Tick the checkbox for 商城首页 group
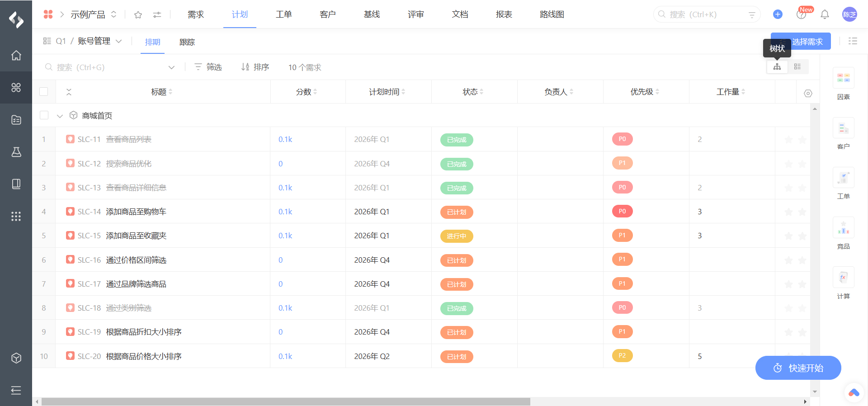868x406 pixels. [44, 115]
